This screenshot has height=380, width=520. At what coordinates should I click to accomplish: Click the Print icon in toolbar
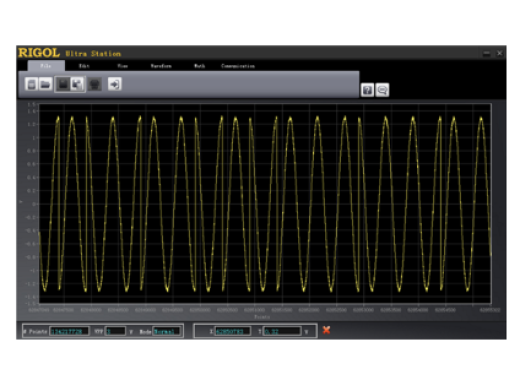click(95, 84)
